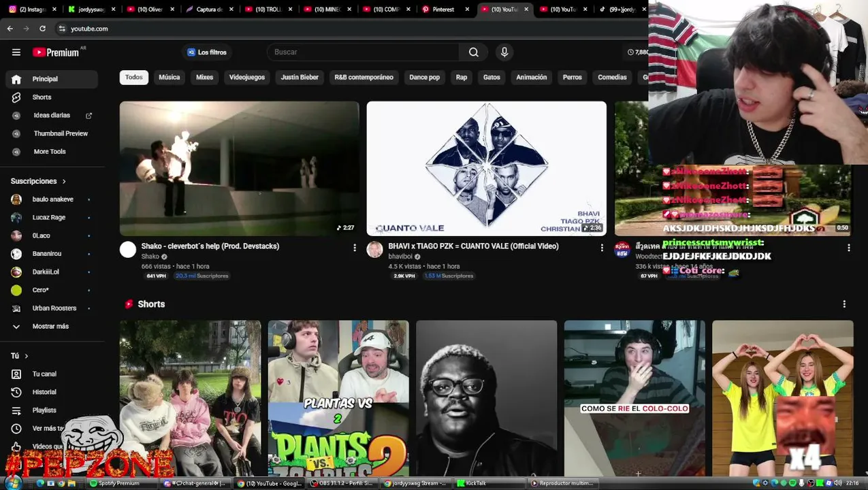Open Urban Roosters subscription
Screen dimensions: 868x490
(x=52, y=308)
